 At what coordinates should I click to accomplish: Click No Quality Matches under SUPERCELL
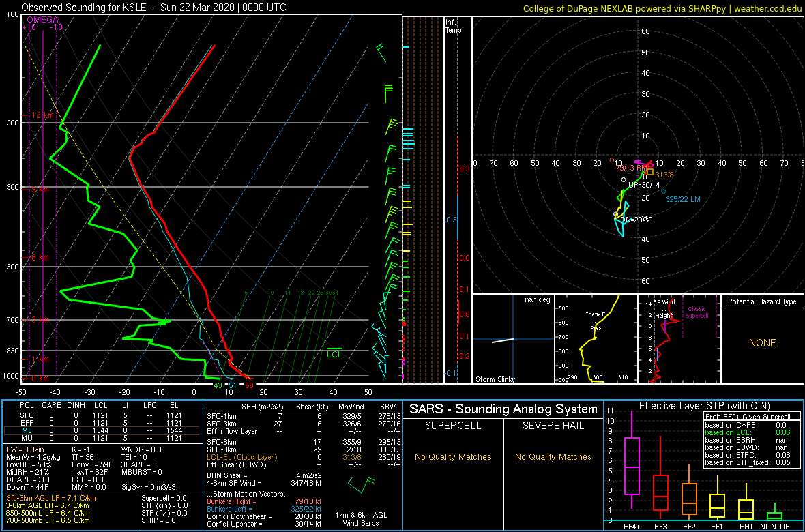pyautogui.click(x=453, y=456)
